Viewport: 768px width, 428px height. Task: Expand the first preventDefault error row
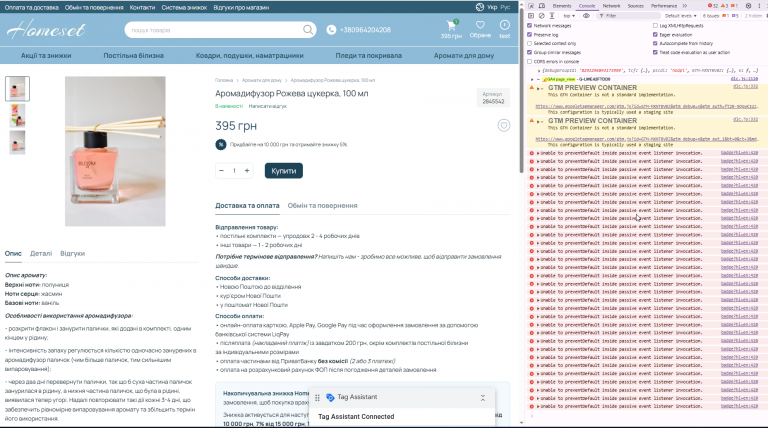(x=538, y=153)
